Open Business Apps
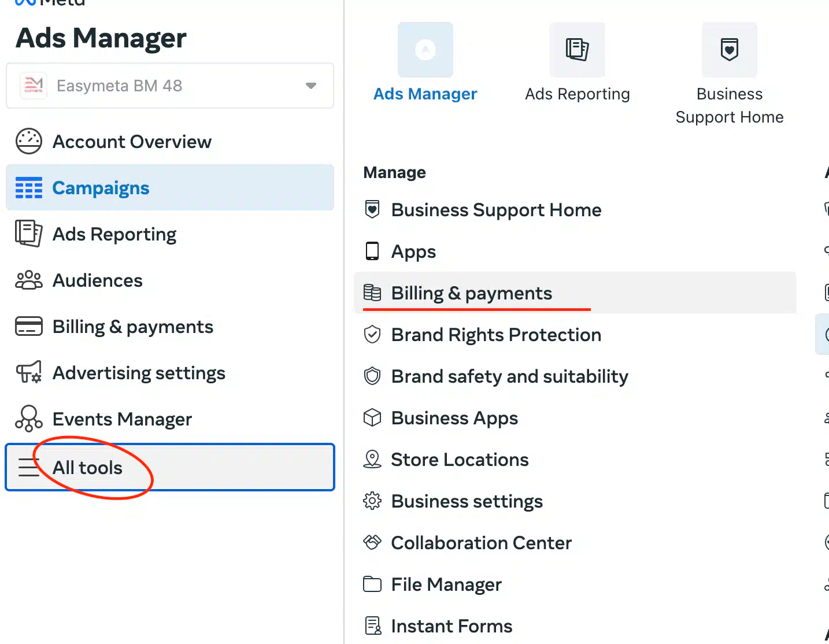The image size is (829, 644). pos(575,417)
